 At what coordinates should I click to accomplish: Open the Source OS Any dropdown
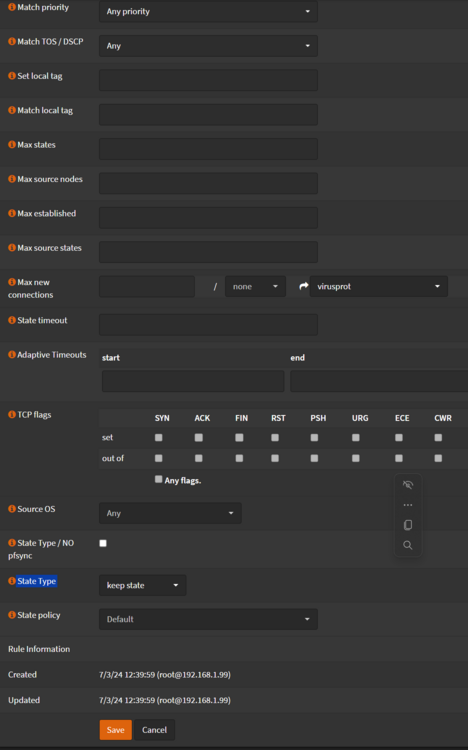[170, 513]
